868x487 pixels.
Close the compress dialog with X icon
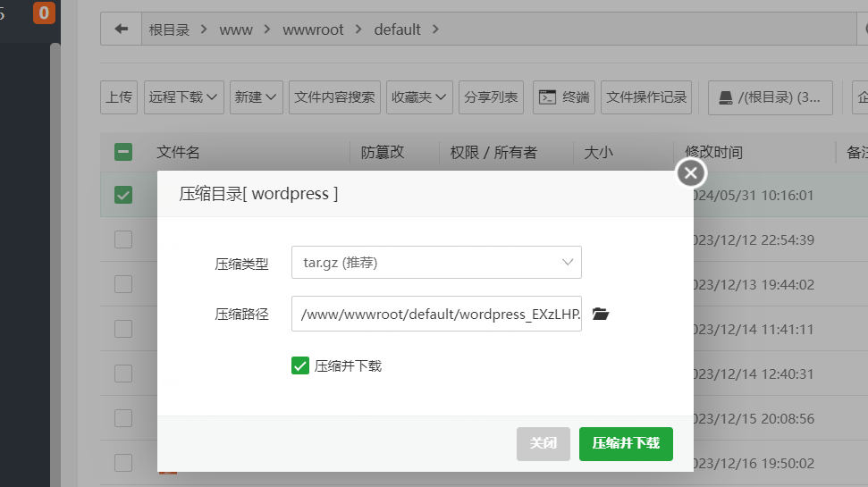coord(690,172)
